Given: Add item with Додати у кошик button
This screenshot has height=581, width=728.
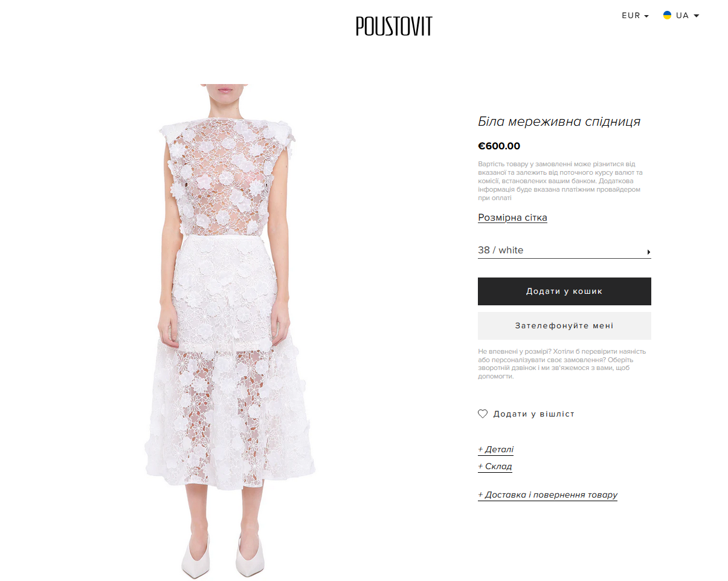Looking at the screenshot, I should (x=564, y=291).
